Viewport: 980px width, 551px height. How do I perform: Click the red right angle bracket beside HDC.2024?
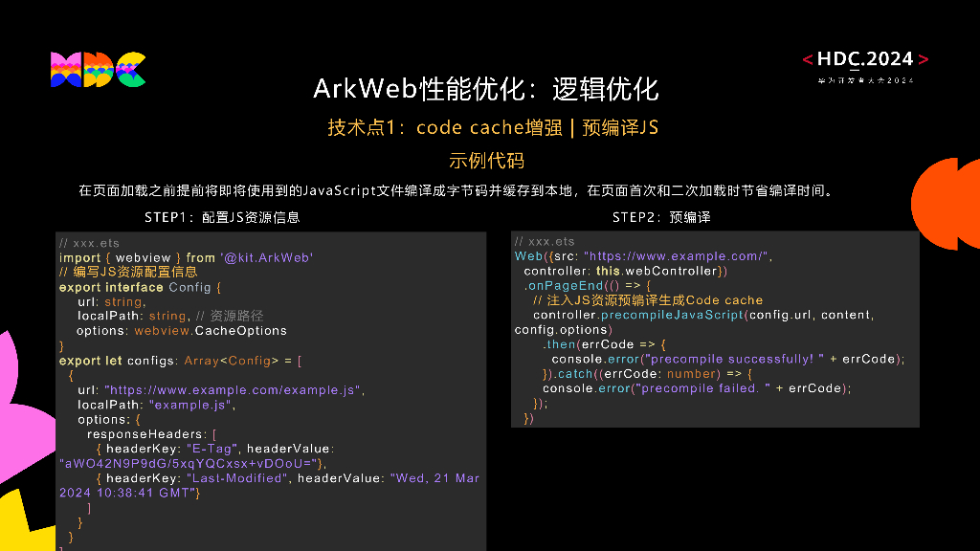point(922,58)
